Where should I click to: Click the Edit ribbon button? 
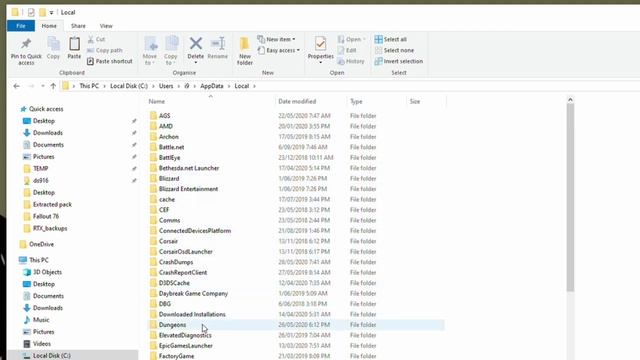point(347,50)
